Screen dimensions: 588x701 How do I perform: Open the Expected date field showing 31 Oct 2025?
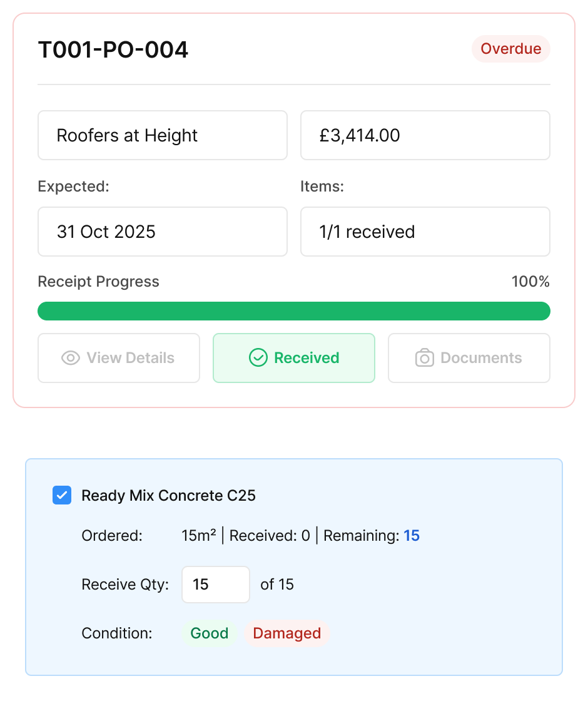162,232
